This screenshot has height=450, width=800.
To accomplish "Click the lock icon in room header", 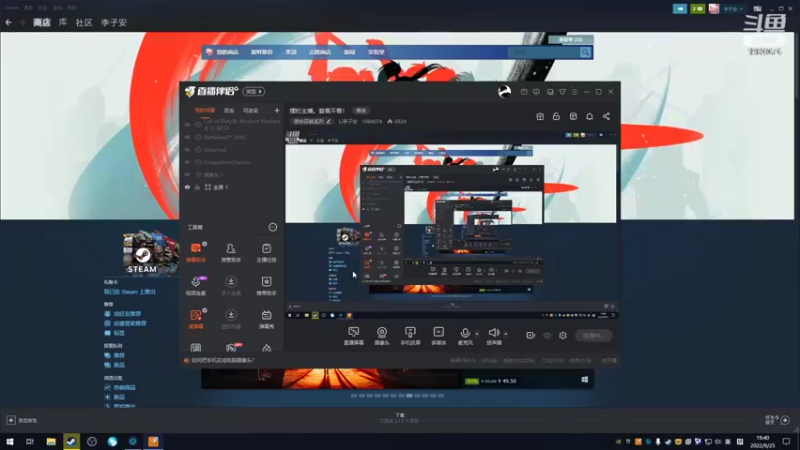I will pos(556,116).
